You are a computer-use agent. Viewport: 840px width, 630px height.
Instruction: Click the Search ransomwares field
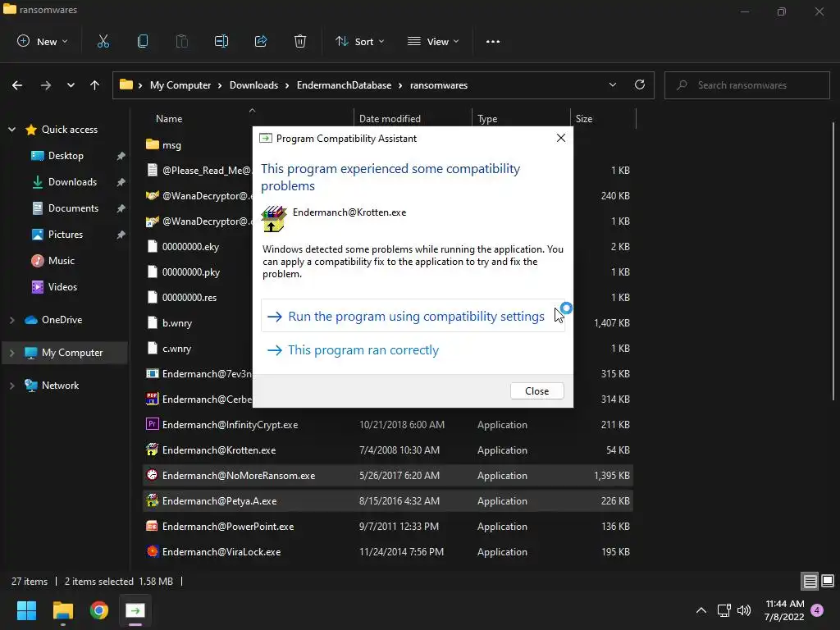(x=746, y=85)
